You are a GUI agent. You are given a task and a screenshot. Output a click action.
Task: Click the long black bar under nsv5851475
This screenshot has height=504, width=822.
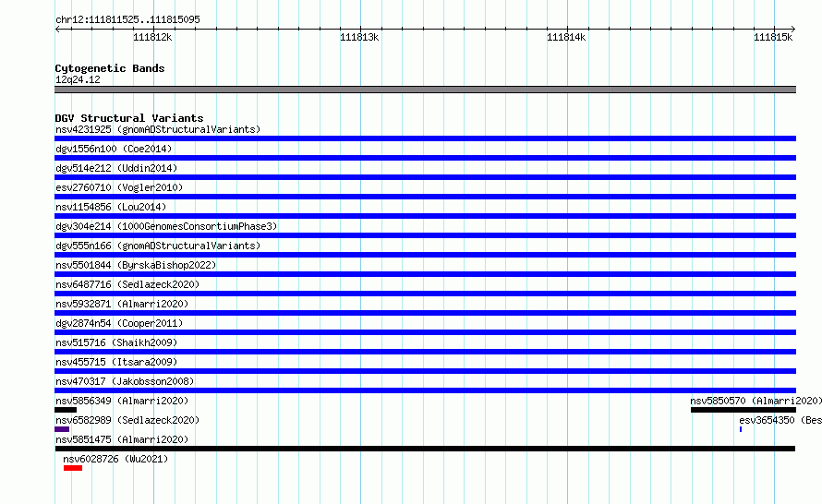425,449
